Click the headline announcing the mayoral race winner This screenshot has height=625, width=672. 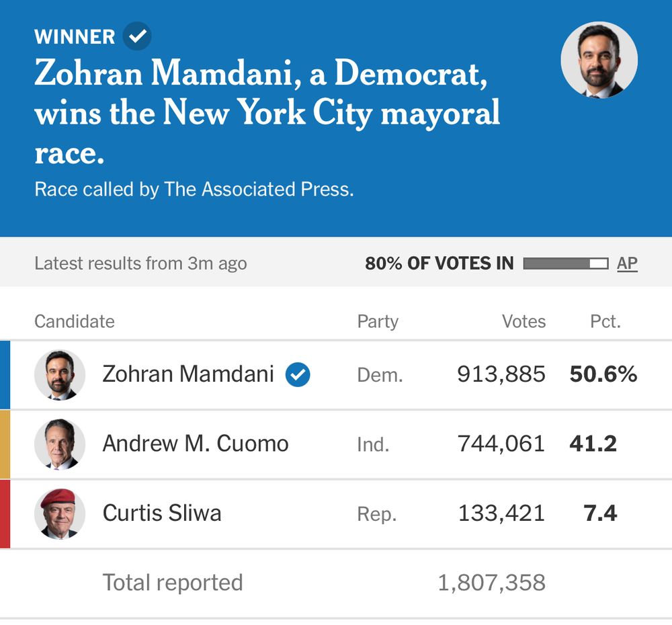point(267,113)
